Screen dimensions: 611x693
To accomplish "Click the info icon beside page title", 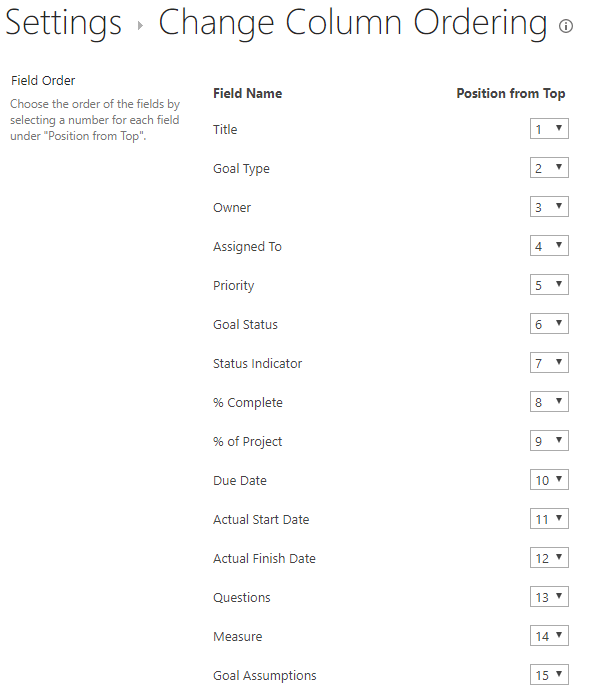I will click(566, 26).
